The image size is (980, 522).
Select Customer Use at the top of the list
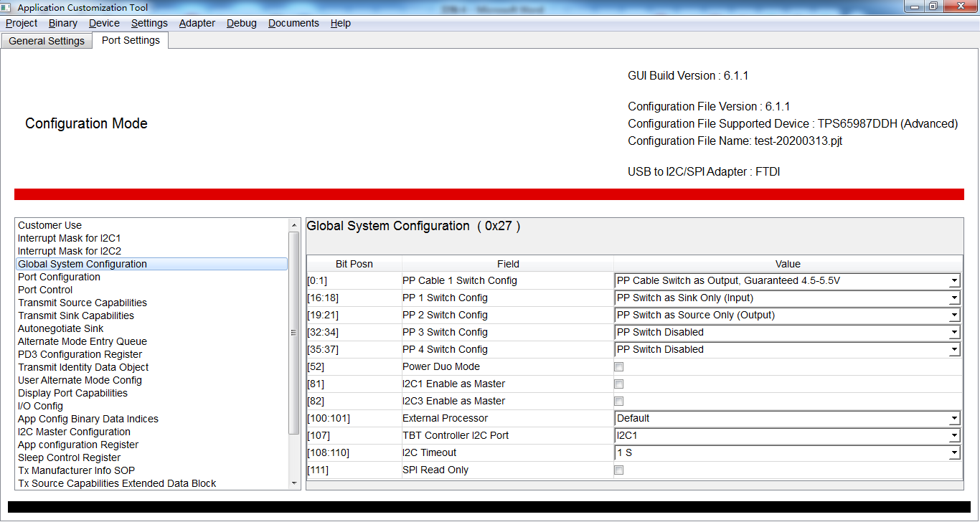point(50,225)
